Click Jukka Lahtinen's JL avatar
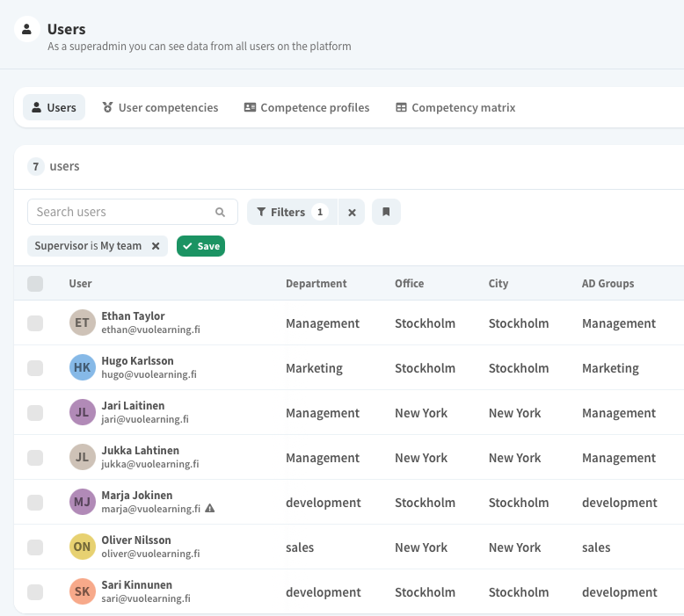Image resolution: width=684 pixels, height=616 pixels. [x=83, y=457]
